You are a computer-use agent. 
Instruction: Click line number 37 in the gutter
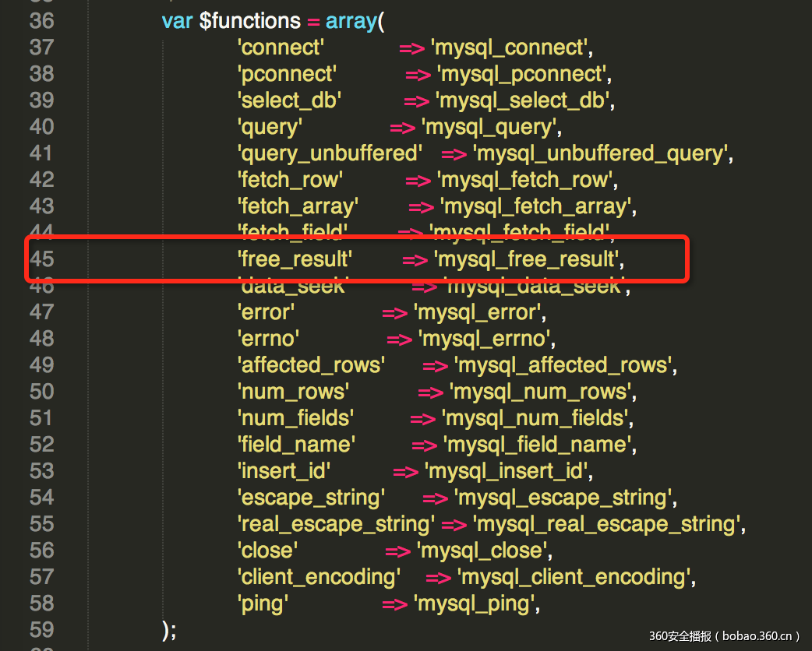point(41,48)
